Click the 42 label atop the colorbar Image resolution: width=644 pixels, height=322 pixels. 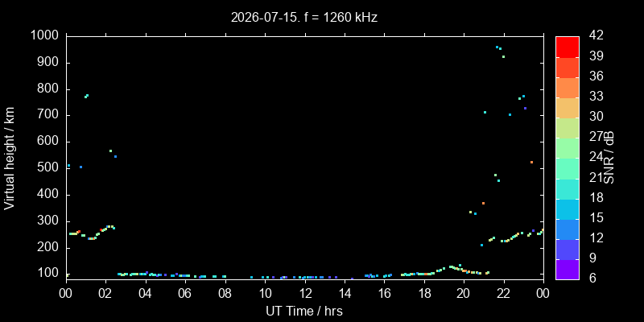click(x=596, y=35)
